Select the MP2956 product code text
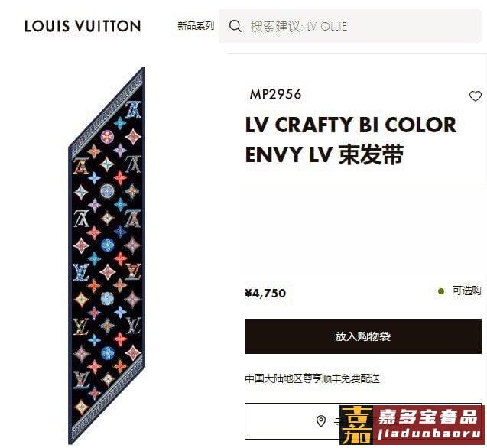The image size is (487, 448). pos(275,94)
